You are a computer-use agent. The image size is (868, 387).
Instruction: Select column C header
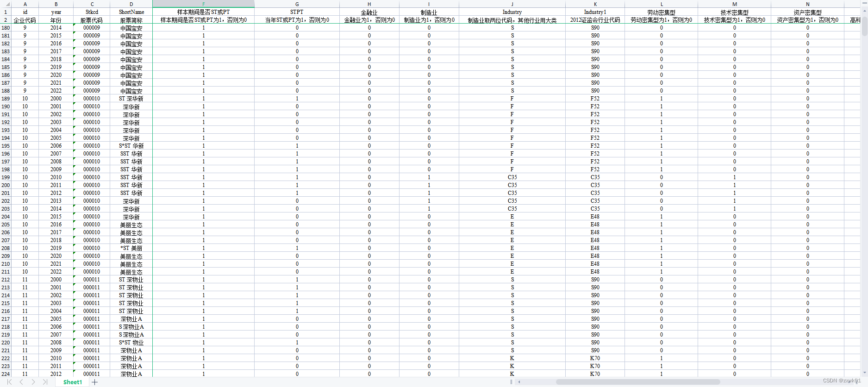tap(92, 4)
